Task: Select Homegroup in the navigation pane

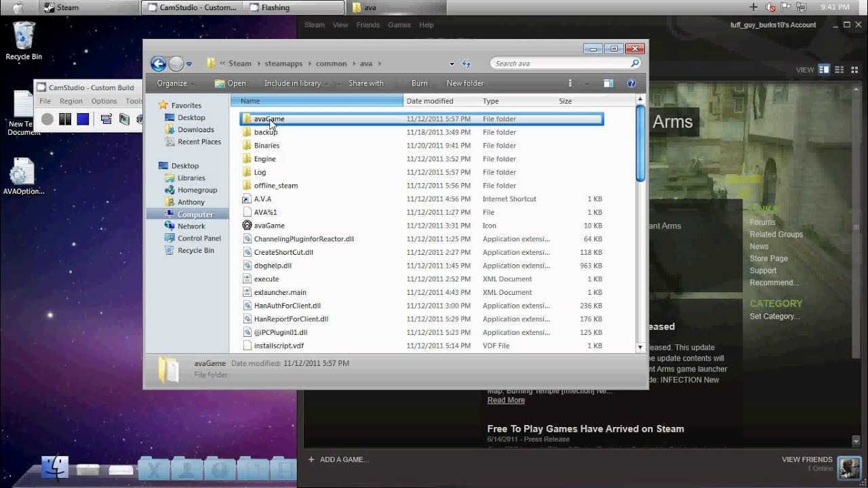Action: point(197,190)
